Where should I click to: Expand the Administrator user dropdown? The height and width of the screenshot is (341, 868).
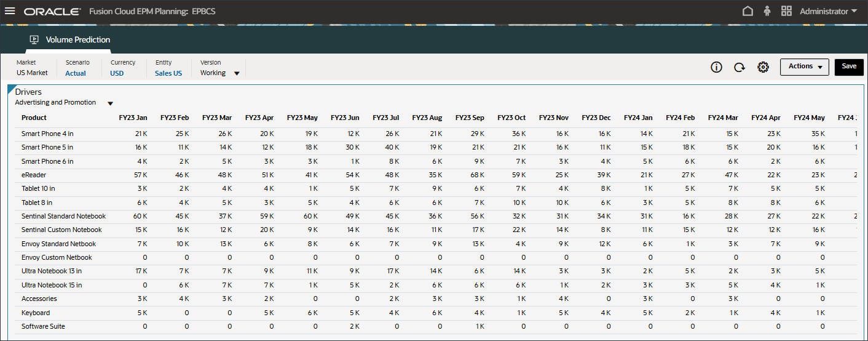point(828,11)
